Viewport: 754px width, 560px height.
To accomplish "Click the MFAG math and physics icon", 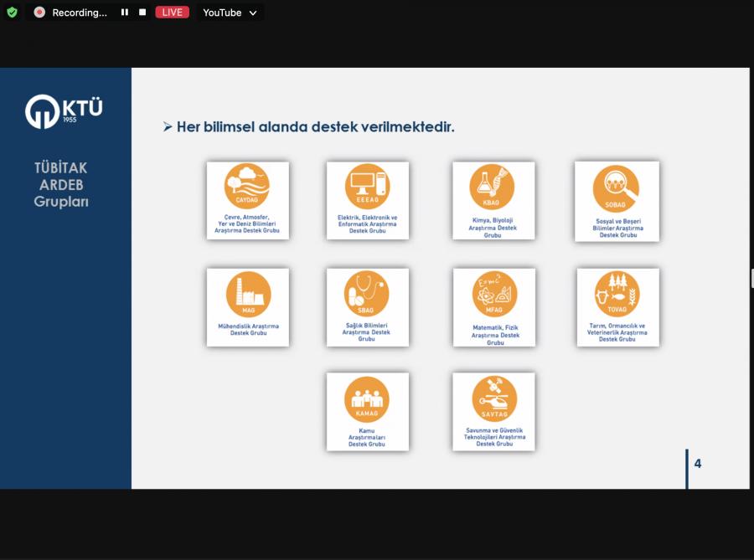I will pyautogui.click(x=494, y=294).
